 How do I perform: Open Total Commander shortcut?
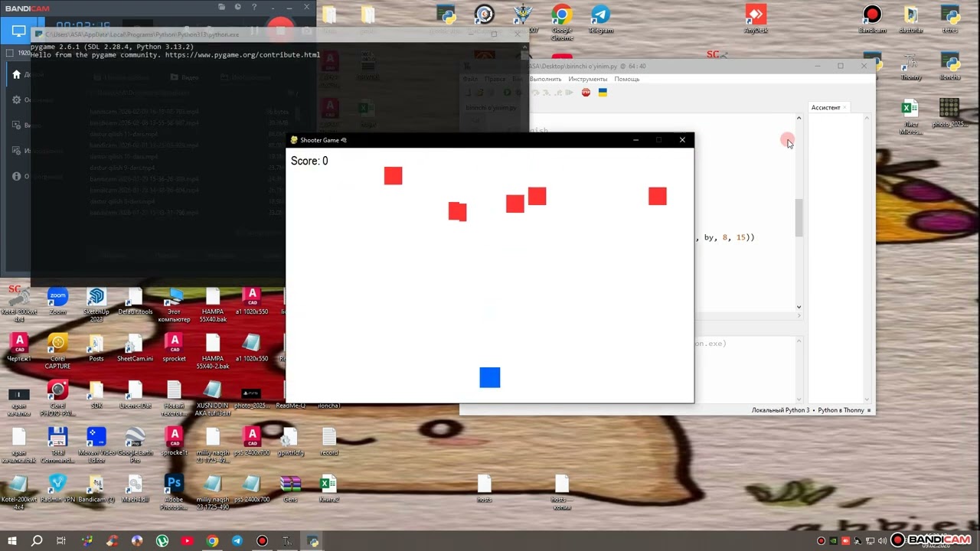(57, 445)
